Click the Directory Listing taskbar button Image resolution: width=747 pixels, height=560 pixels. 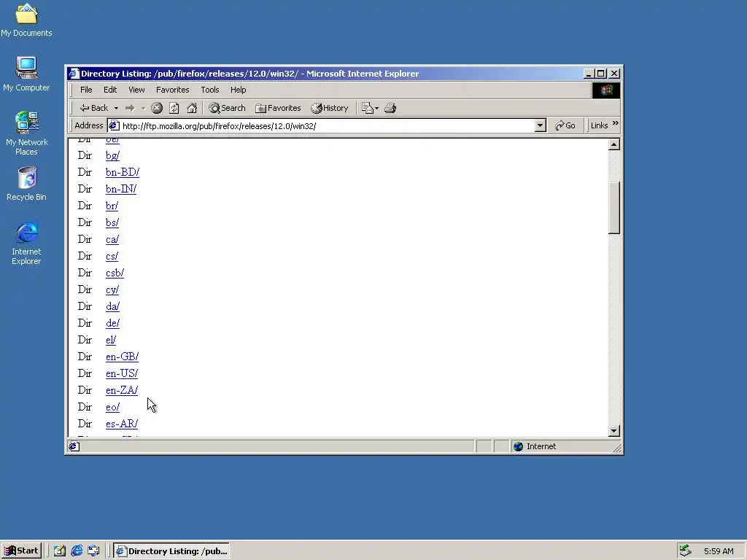click(x=172, y=551)
